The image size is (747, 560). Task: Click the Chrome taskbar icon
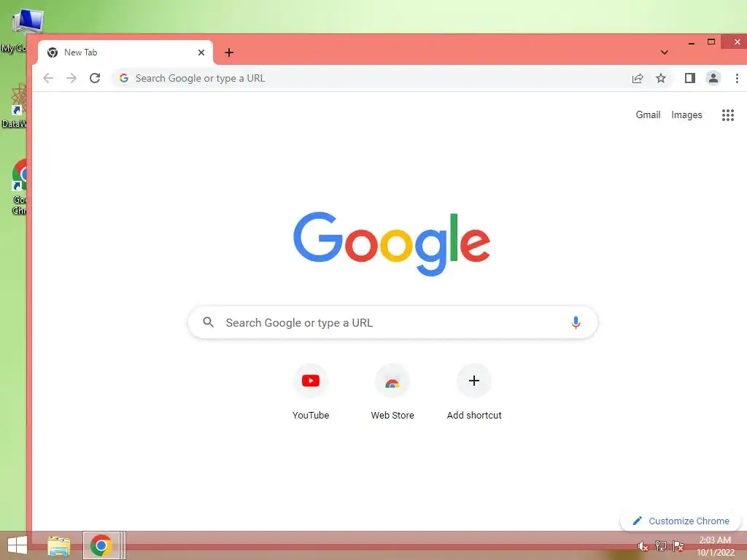click(101, 545)
